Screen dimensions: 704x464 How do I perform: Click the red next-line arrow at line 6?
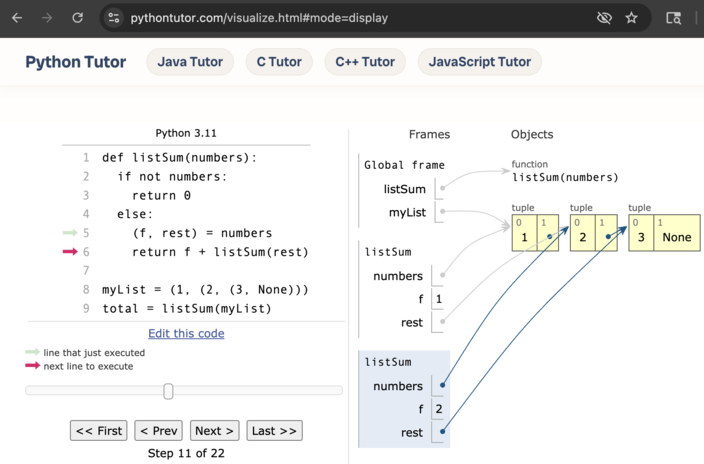70,252
